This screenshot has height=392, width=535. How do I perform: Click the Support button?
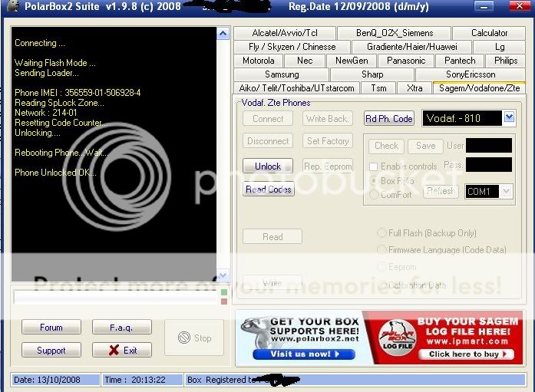pyautogui.click(x=51, y=350)
